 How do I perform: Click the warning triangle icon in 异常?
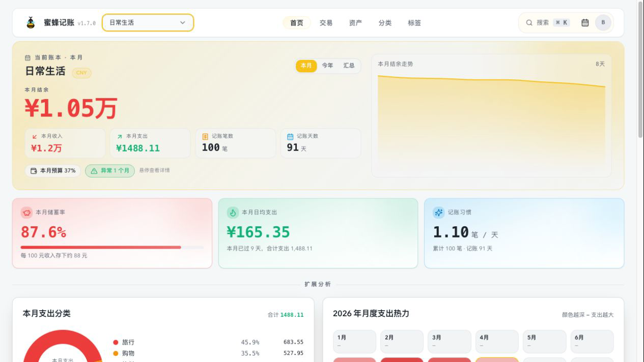94,171
